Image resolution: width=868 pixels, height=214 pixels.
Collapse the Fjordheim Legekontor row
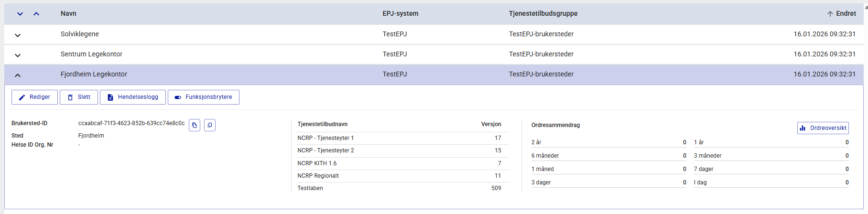point(18,75)
